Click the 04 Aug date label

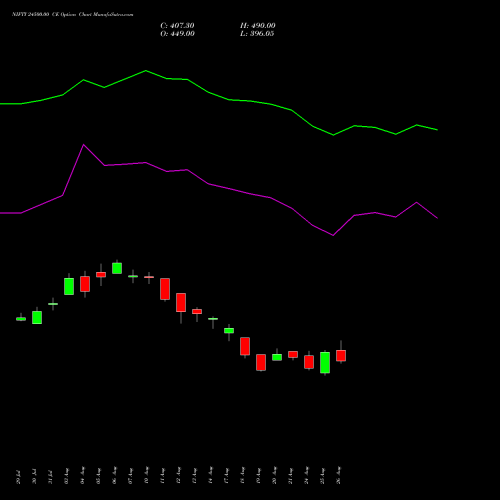82,476
